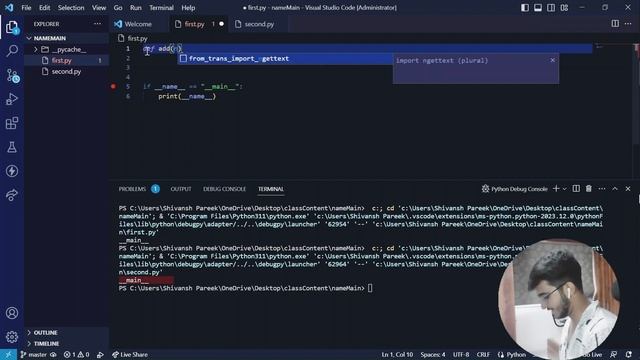Screen dimensions: 640x360
Task: Change indentation via Spaces: 4
Action: click(433, 355)
